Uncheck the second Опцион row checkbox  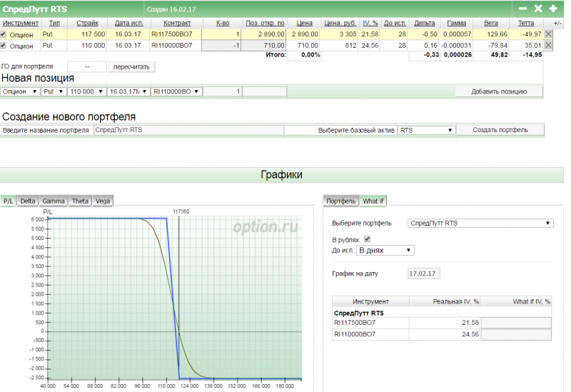[4, 46]
